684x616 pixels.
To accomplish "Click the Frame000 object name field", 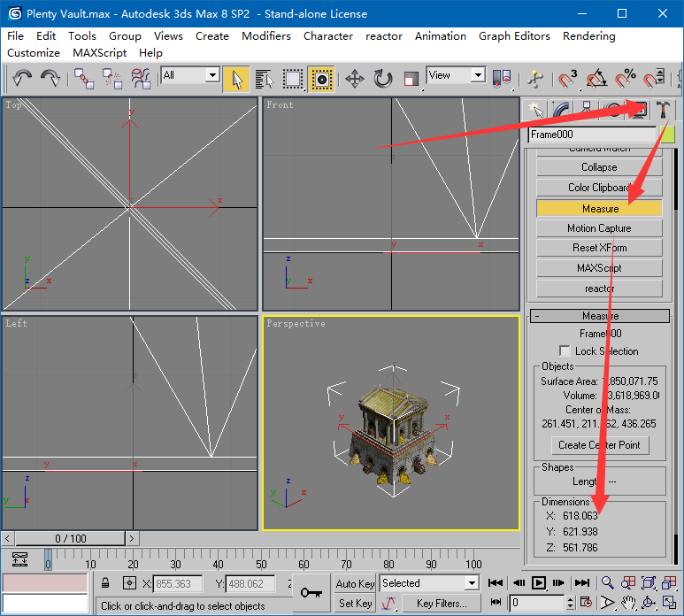I will click(592, 135).
